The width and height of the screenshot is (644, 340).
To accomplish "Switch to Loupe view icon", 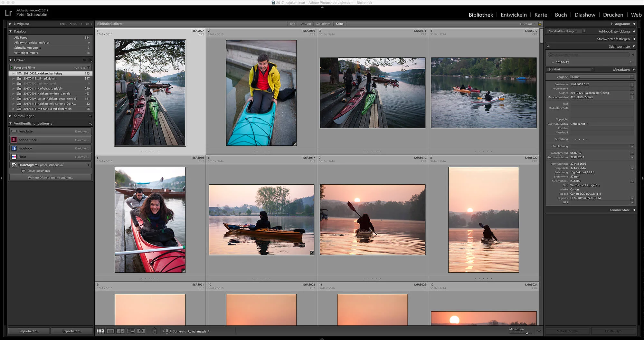I will pos(110,331).
